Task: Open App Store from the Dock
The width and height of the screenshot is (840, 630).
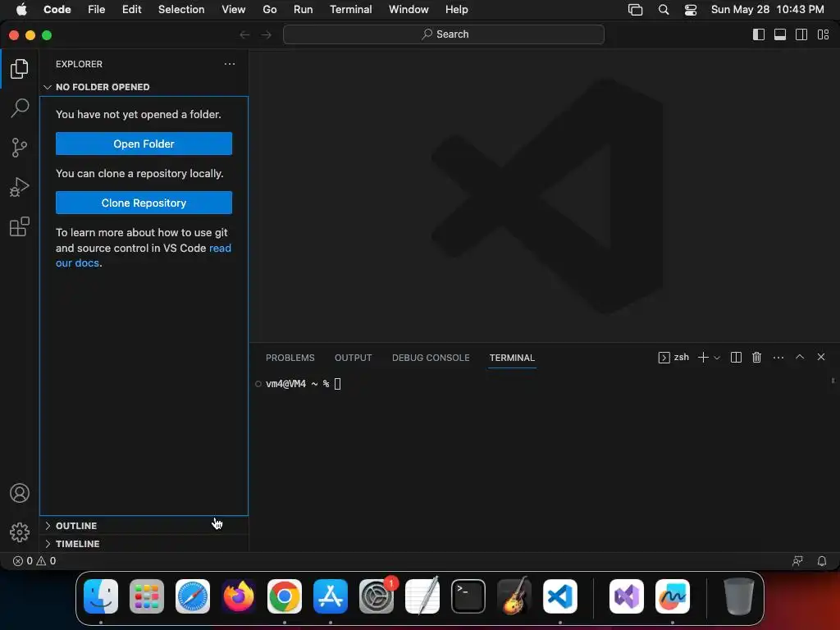Action: coord(330,596)
